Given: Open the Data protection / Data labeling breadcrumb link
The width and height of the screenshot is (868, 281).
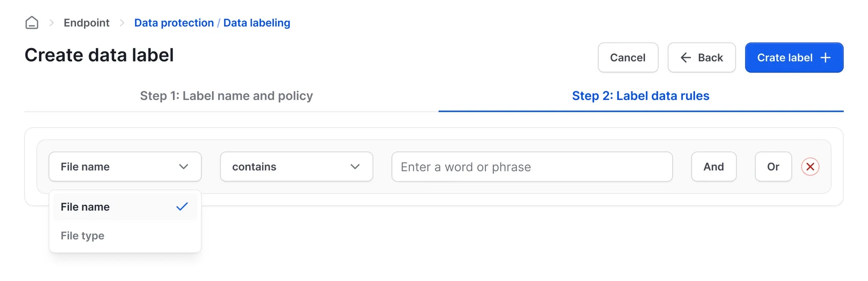Looking at the screenshot, I should coord(212,22).
